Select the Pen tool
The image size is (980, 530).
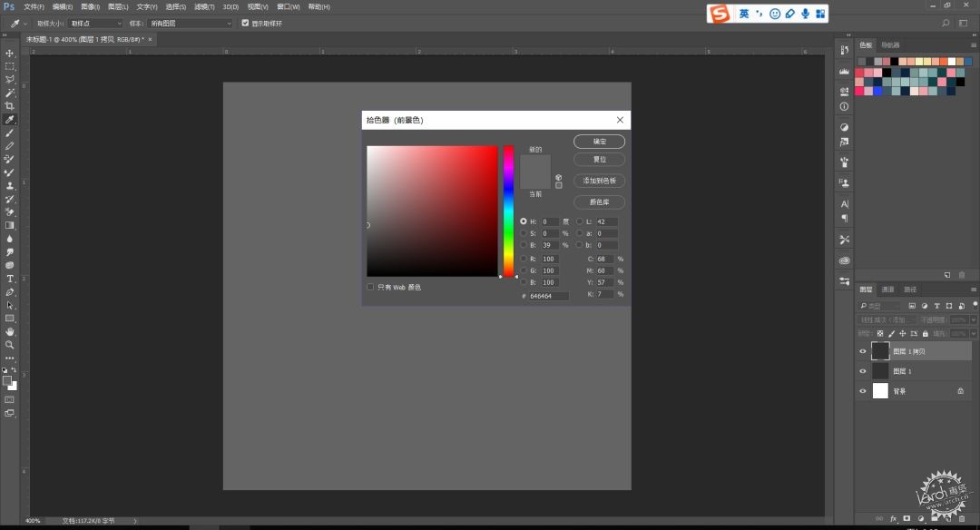click(9, 292)
